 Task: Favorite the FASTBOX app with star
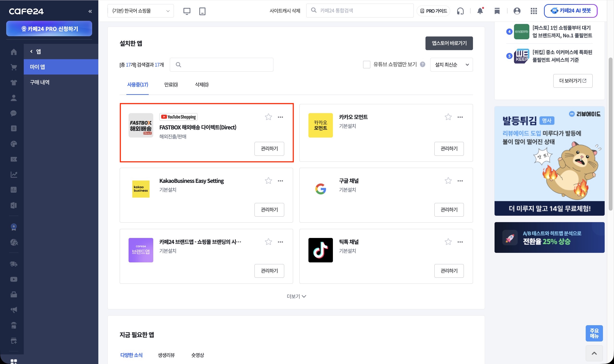pyautogui.click(x=268, y=117)
